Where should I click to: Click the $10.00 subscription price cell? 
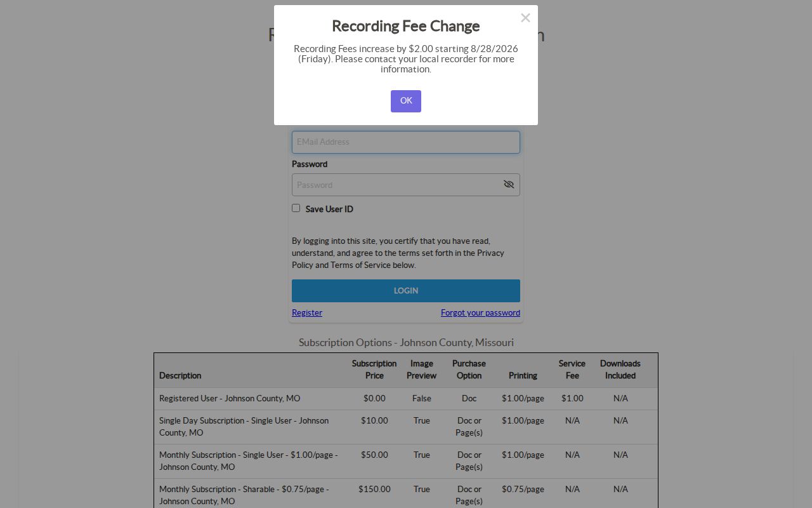(374, 420)
